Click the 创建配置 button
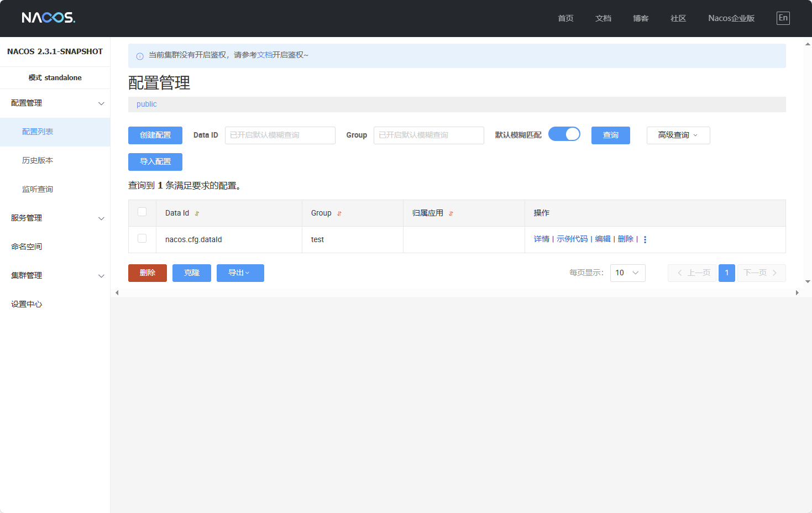The width and height of the screenshot is (812, 513). [x=155, y=135]
